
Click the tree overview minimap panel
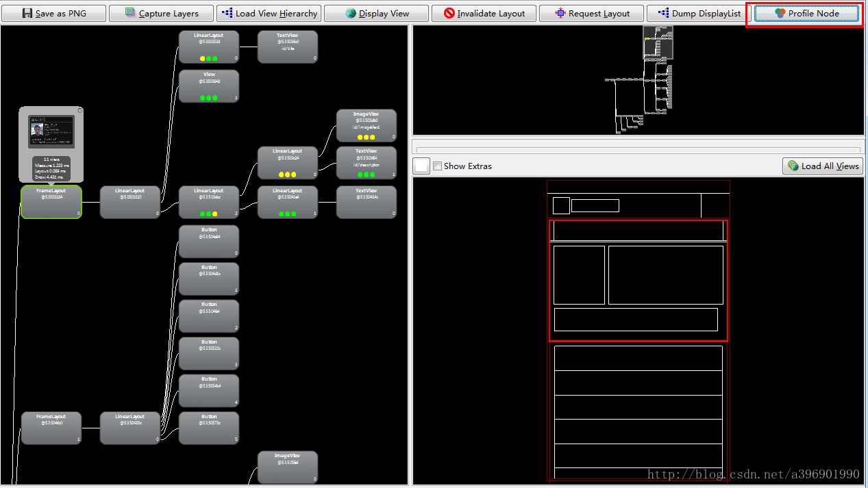click(x=638, y=81)
